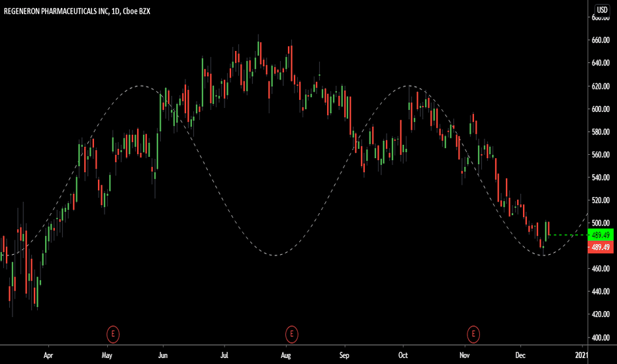The width and height of the screenshot is (617, 364).
Task: Click the Aug label on time axis
Action: (286, 355)
